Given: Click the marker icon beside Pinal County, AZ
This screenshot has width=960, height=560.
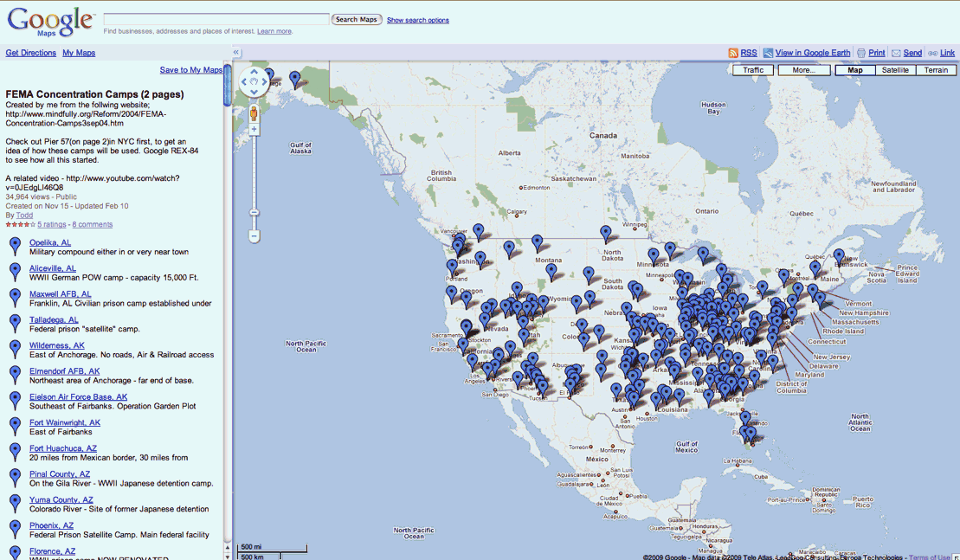Looking at the screenshot, I should click(x=16, y=478).
